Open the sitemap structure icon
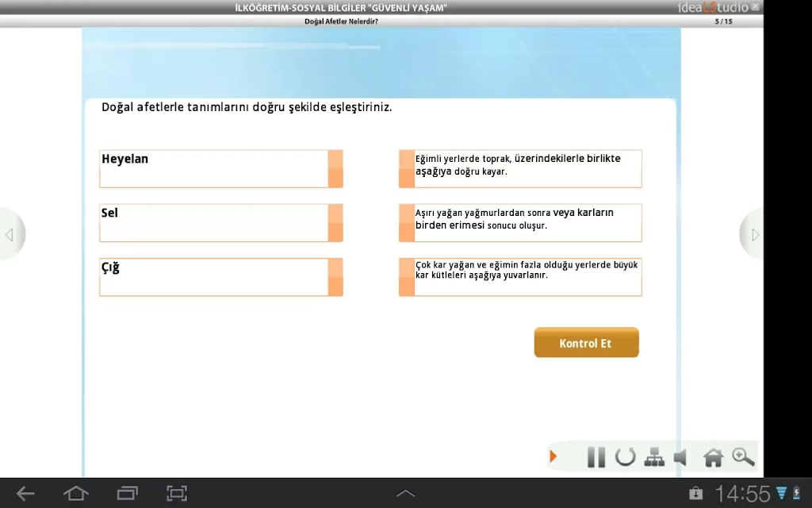This screenshot has width=812, height=508. 654,457
